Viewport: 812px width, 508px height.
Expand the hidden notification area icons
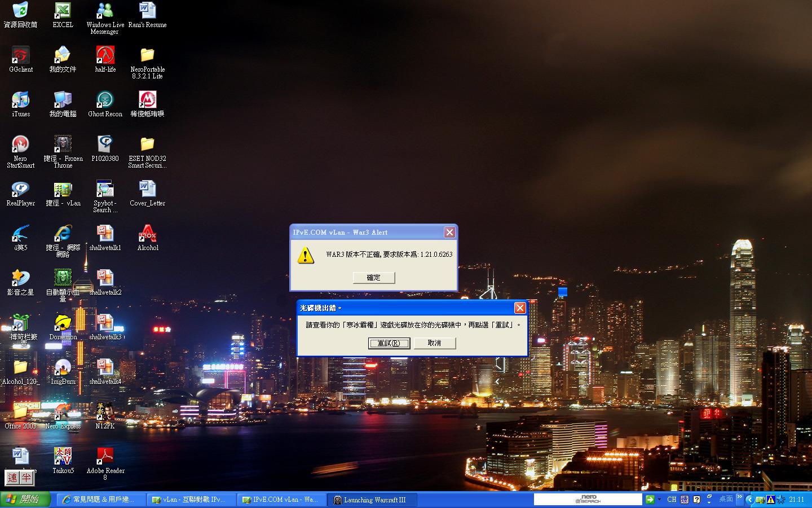(749, 499)
